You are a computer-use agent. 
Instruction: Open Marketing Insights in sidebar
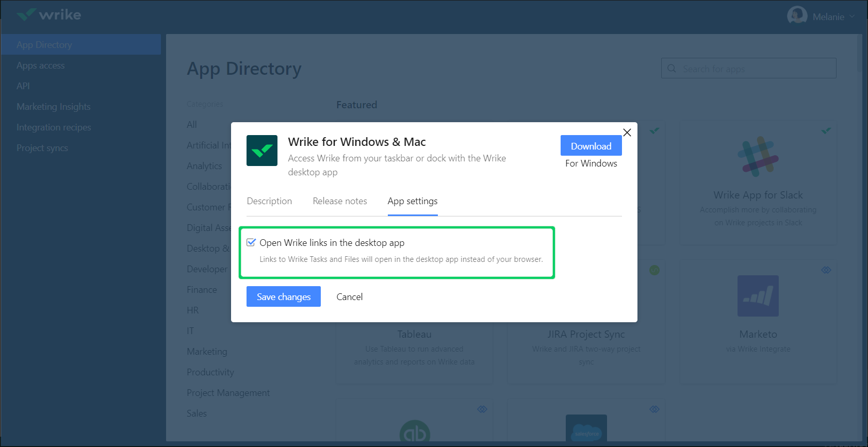point(54,107)
